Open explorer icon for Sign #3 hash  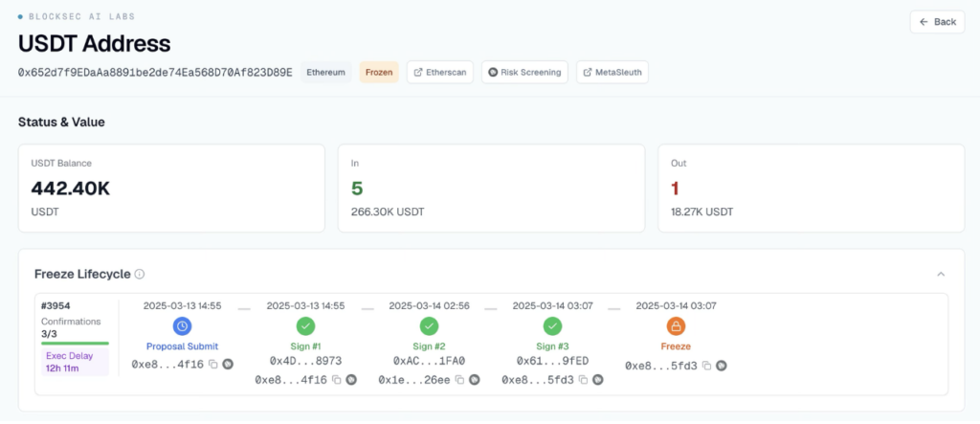click(598, 380)
